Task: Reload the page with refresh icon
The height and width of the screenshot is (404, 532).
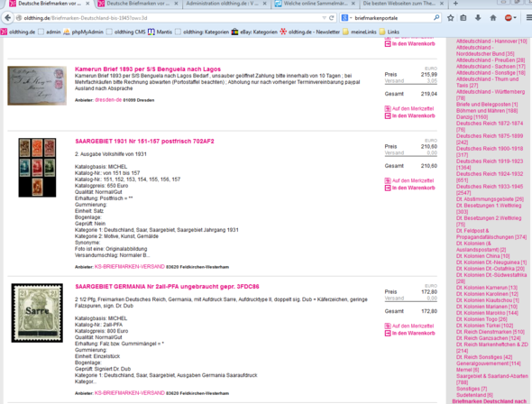Action: pos(332,18)
